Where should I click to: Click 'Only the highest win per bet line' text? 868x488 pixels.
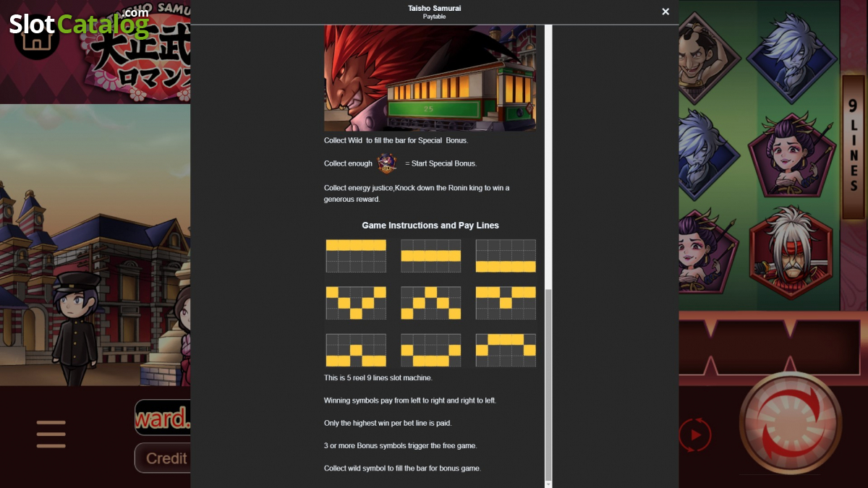388,423
